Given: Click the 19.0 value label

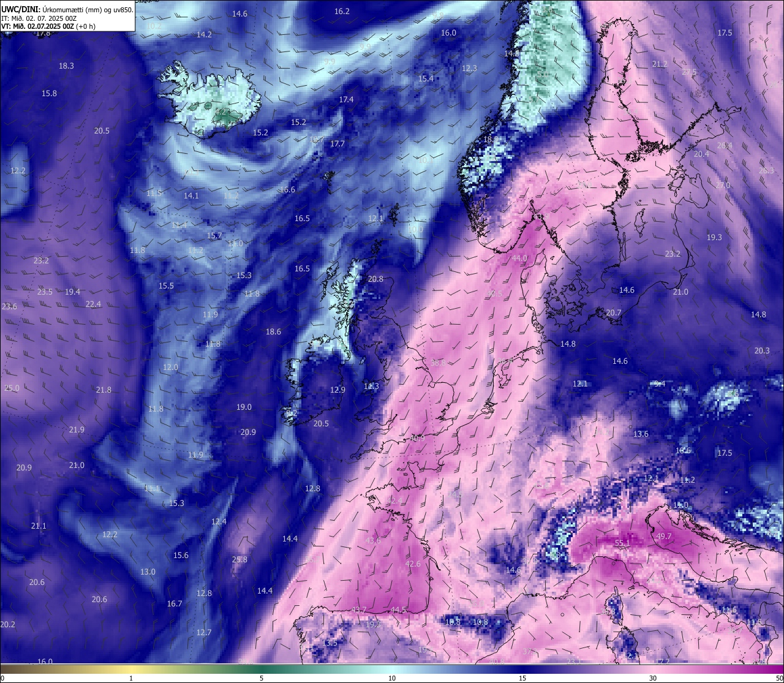Looking at the screenshot, I should 244,407.
